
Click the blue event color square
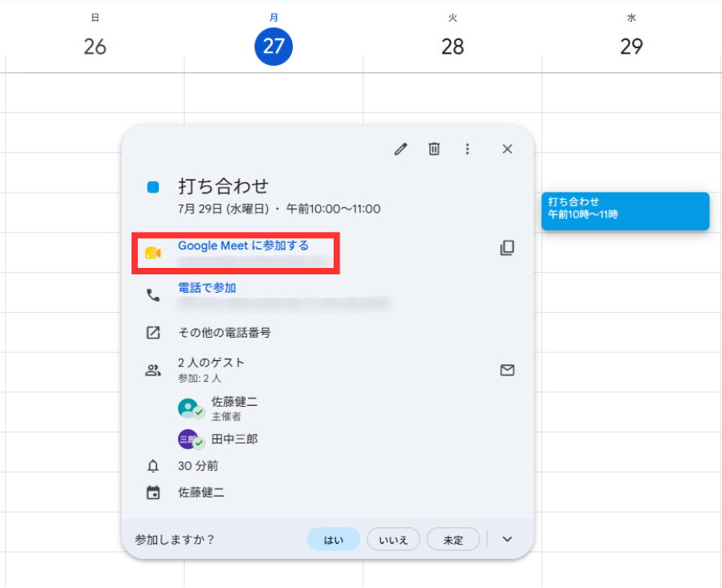pyautogui.click(x=153, y=188)
